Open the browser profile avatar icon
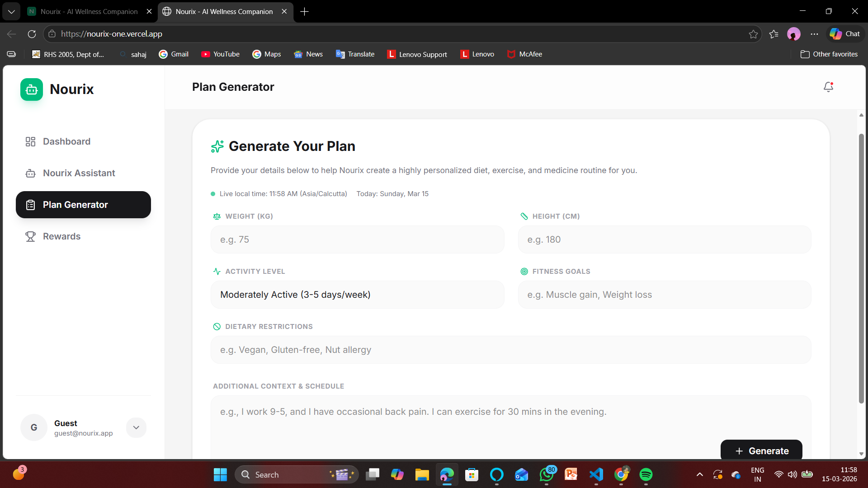868x488 pixels. [x=793, y=34]
